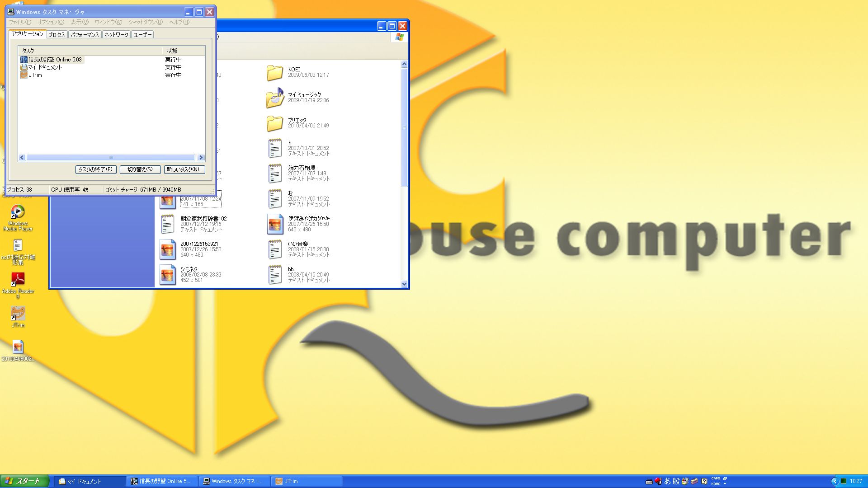Open the マイ ミュージック folder icon
Image resolution: width=868 pixels, height=488 pixels.
274,98
